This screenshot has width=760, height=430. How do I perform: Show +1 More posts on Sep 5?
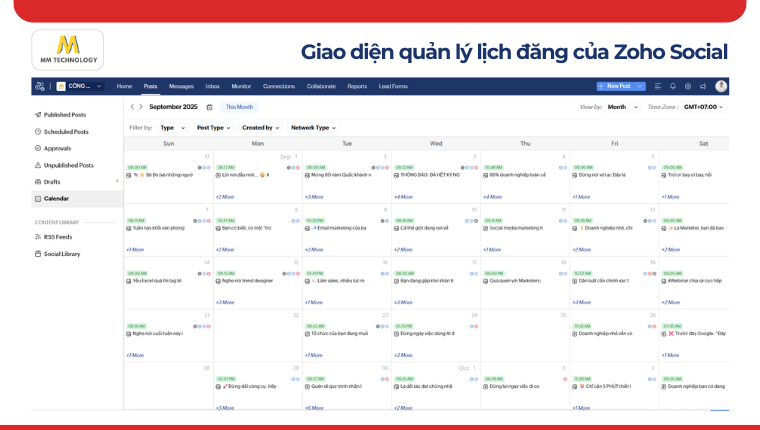point(581,197)
